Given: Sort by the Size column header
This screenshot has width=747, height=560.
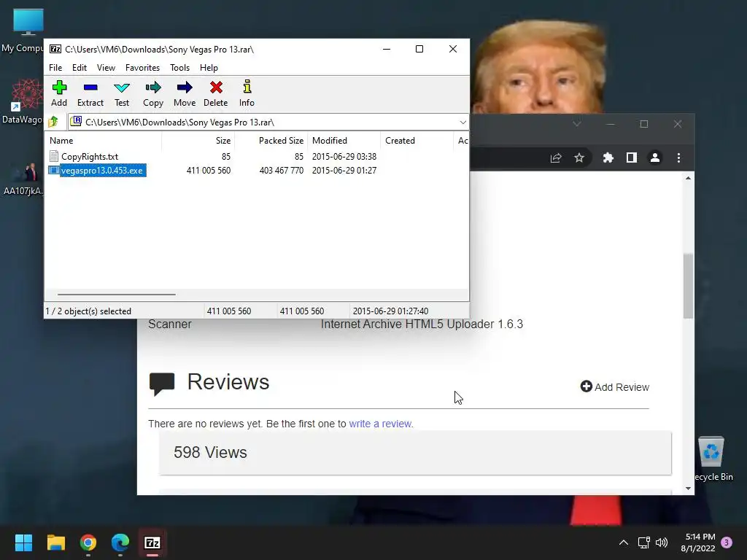Looking at the screenshot, I should click(198, 141).
